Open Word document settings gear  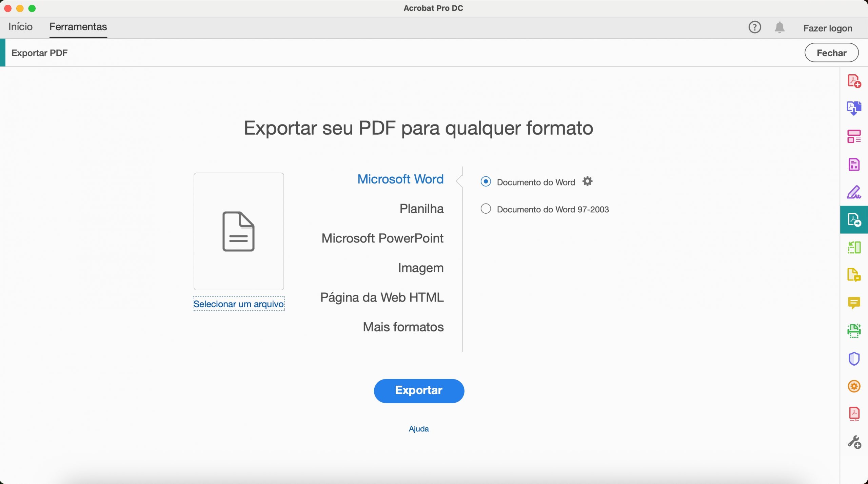(x=587, y=181)
